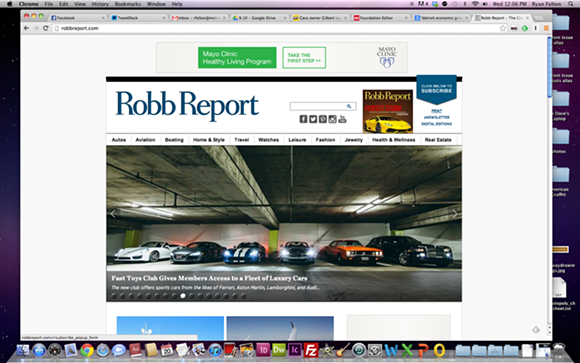Open the Travel section
Viewport: 580px width, 363px height.
tap(242, 140)
